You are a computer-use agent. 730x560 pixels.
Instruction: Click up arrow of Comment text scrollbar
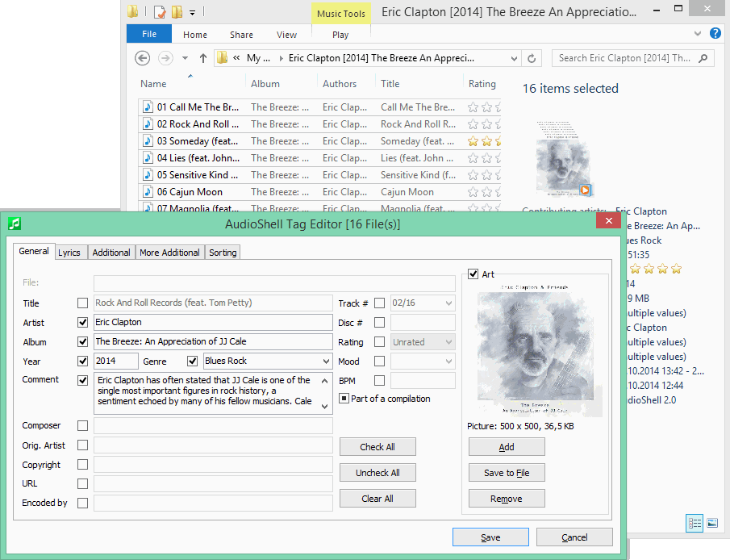pos(324,381)
